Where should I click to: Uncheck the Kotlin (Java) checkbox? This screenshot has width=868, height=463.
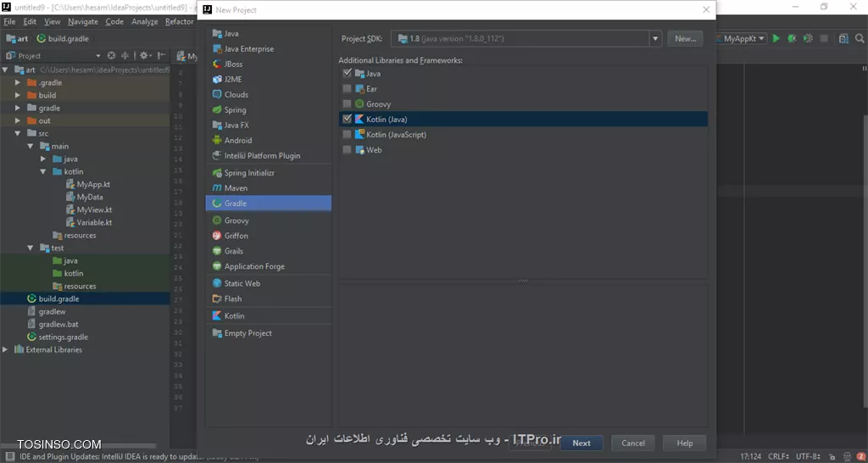pos(347,119)
